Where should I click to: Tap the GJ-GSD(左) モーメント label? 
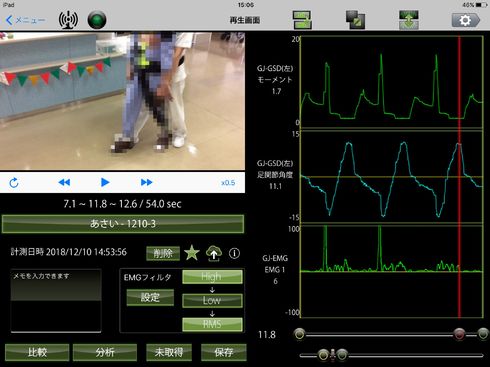(x=275, y=74)
